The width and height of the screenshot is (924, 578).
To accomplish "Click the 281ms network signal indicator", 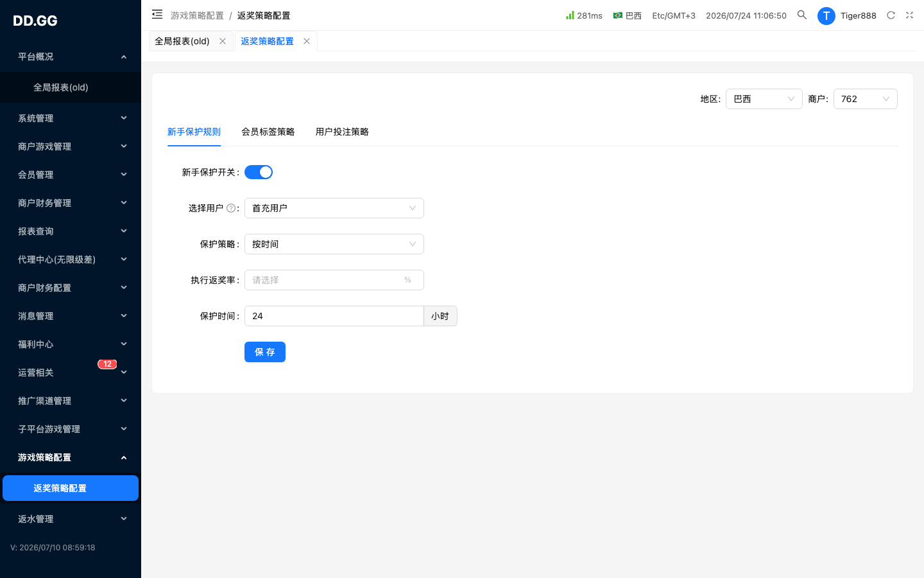I will 584,15.
